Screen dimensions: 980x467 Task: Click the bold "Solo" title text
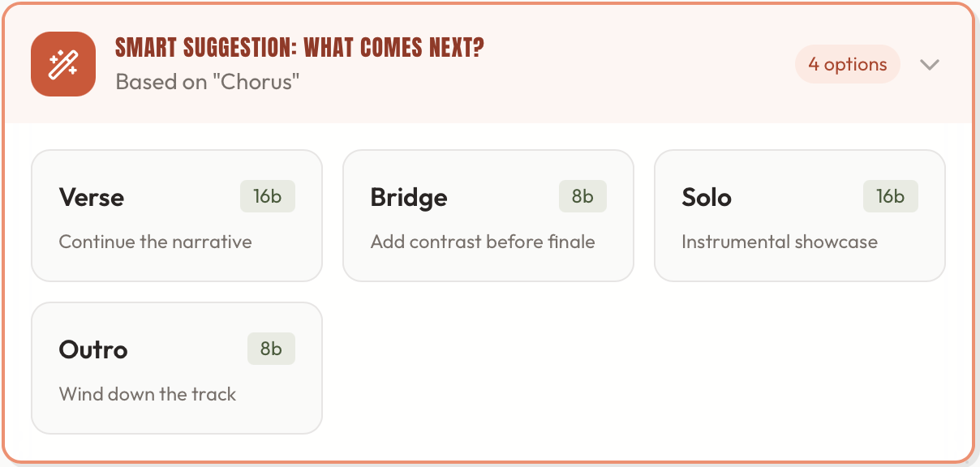click(x=707, y=198)
